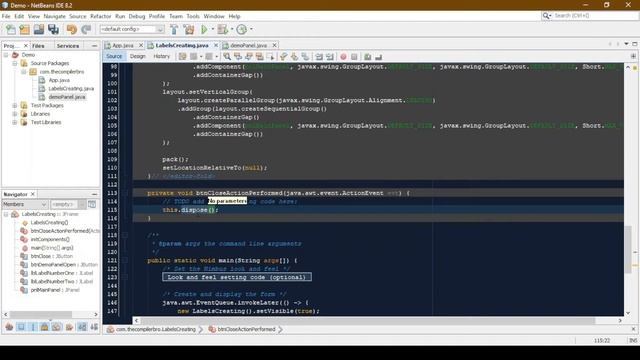640x360 pixels.
Task: Click the Last Edit icon in editor toolbar
Action: (182, 57)
